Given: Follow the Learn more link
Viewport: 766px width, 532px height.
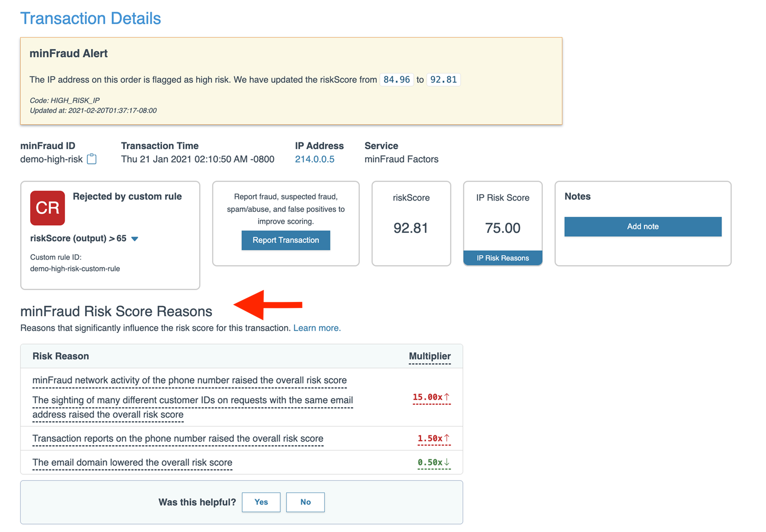Looking at the screenshot, I should tap(317, 328).
